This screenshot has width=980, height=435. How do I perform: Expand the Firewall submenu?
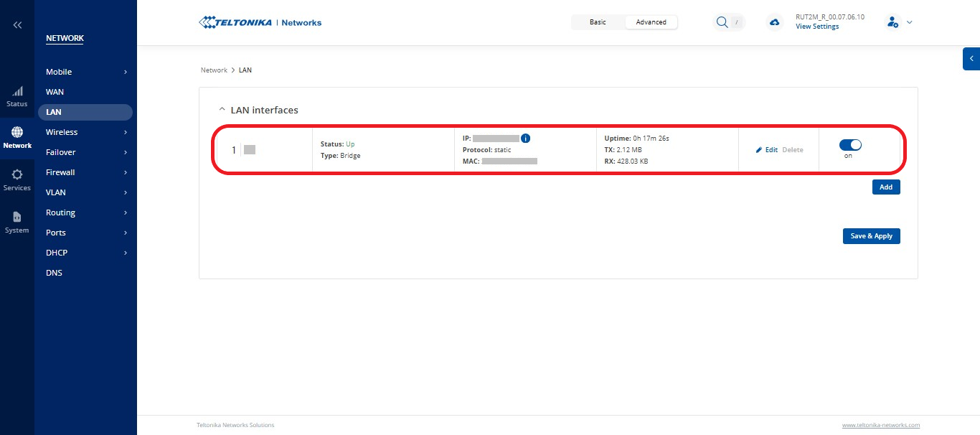pos(86,172)
